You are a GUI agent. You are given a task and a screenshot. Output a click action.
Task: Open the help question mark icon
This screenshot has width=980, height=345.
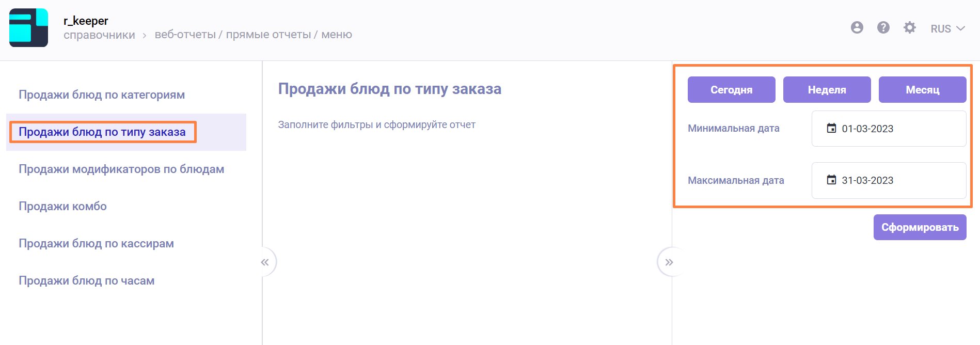point(883,28)
